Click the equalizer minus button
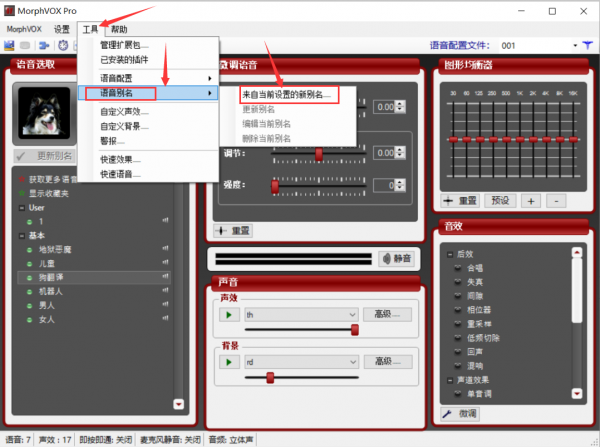This screenshot has width=600, height=447. point(556,201)
